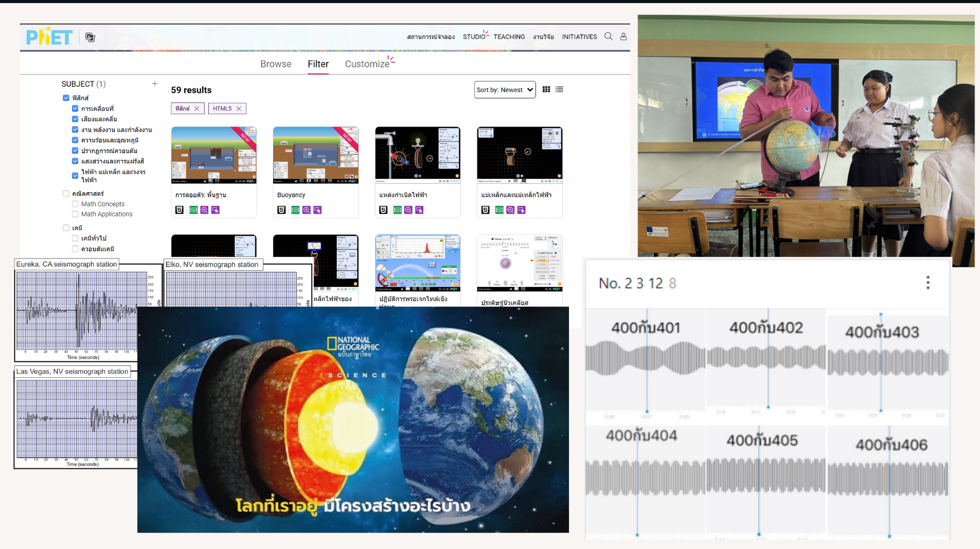Click interactive highlights icon on การลอยตัว: พื้นฐาน card

(216, 210)
